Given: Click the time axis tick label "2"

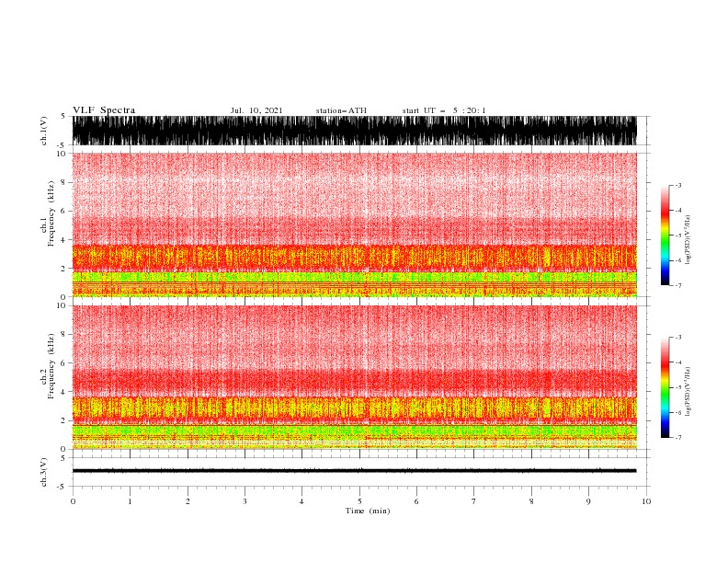Looking at the screenshot, I should pos(188,501).
